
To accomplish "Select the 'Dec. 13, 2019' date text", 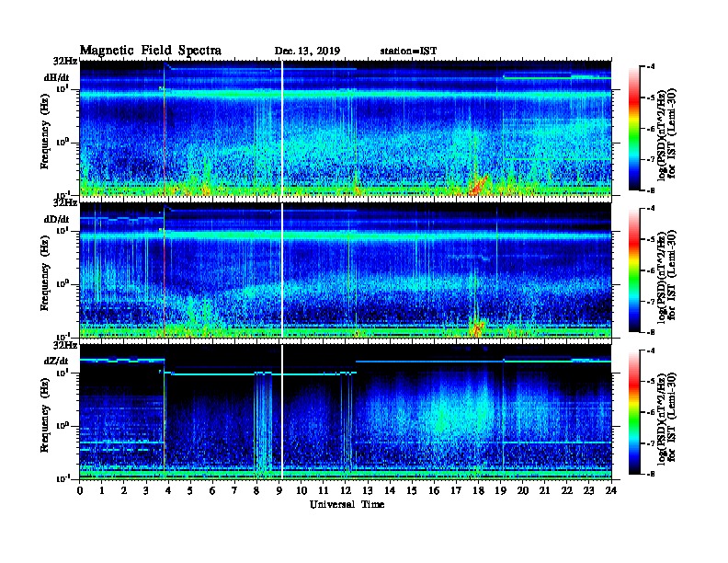I will pyautogui.click(x=307, y=52).
